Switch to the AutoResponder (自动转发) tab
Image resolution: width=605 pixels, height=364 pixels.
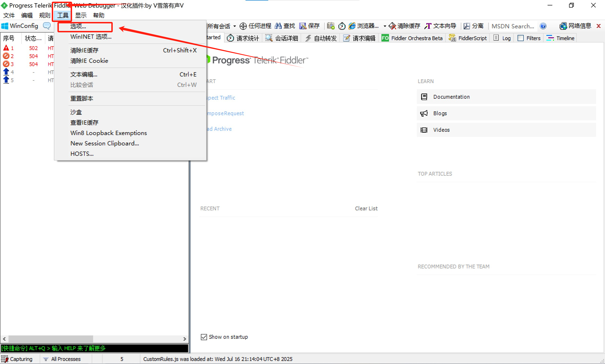click(x=321, y=38)
